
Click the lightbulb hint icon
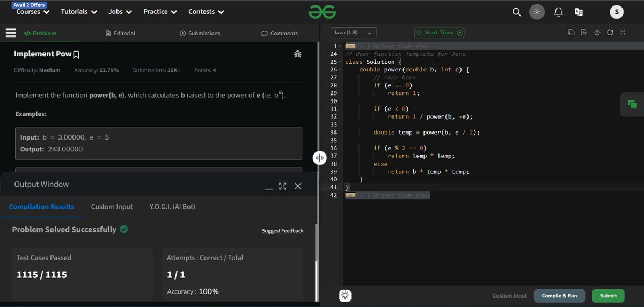tap(345, 295)
